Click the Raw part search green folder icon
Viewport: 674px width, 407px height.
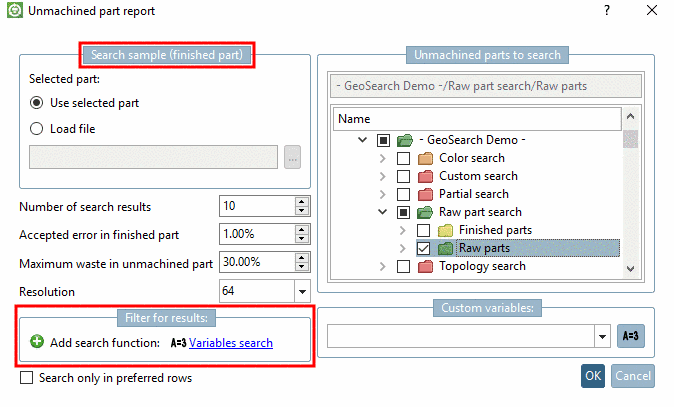(x=425, y=212)
